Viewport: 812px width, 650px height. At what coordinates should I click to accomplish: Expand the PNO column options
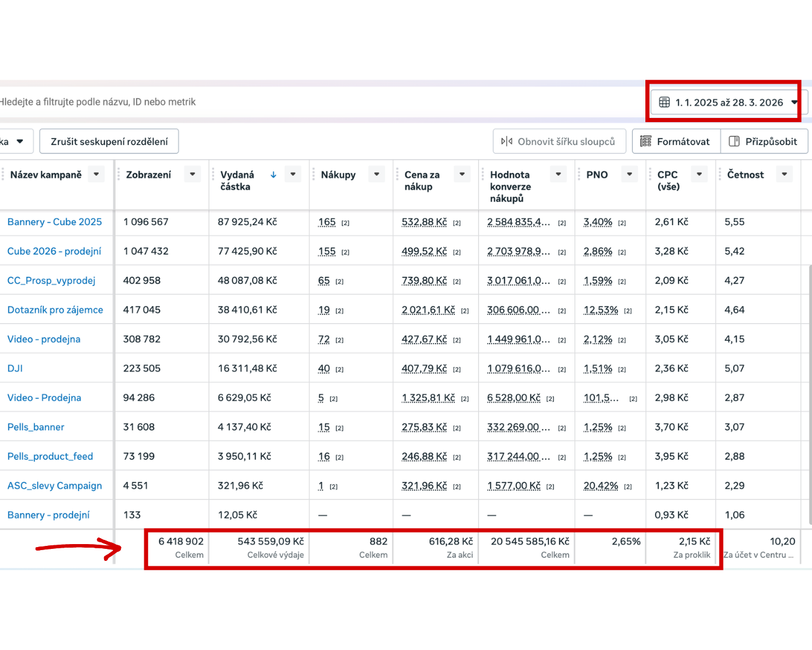tap(629, 175)
